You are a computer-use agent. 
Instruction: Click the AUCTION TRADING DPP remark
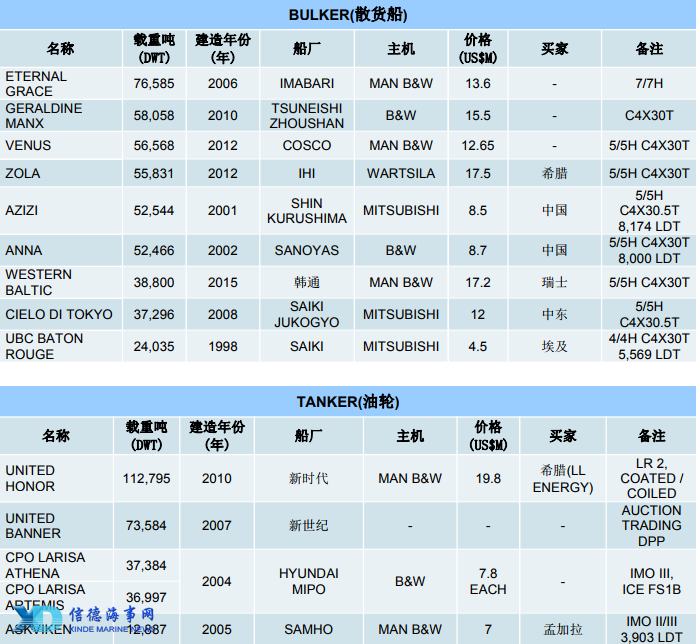(652, 525)
